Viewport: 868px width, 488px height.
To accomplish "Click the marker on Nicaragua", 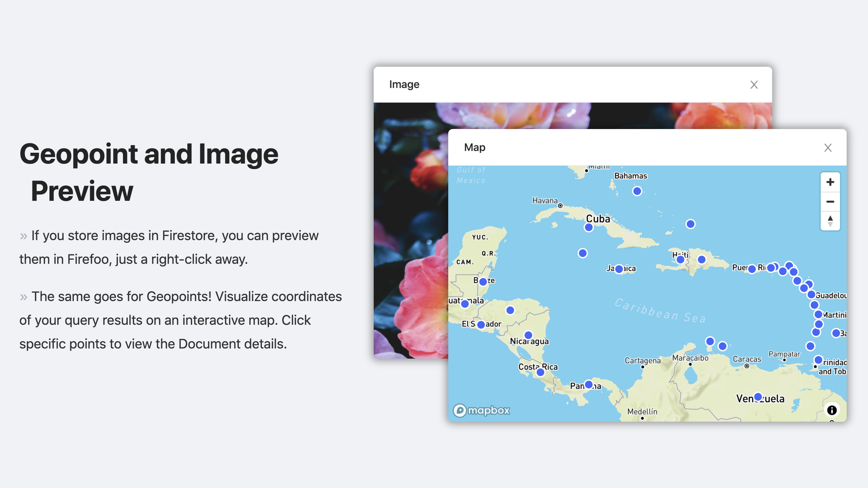I will click(528, 335).
